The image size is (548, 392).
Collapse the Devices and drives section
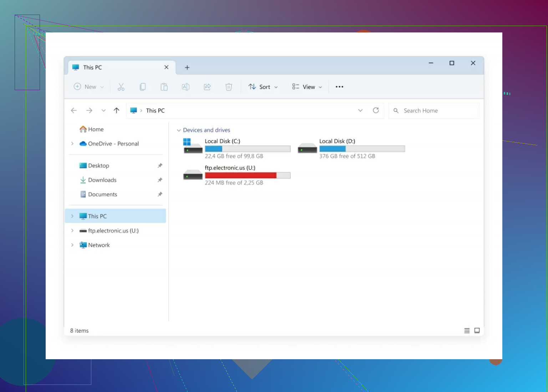(179, 130)
